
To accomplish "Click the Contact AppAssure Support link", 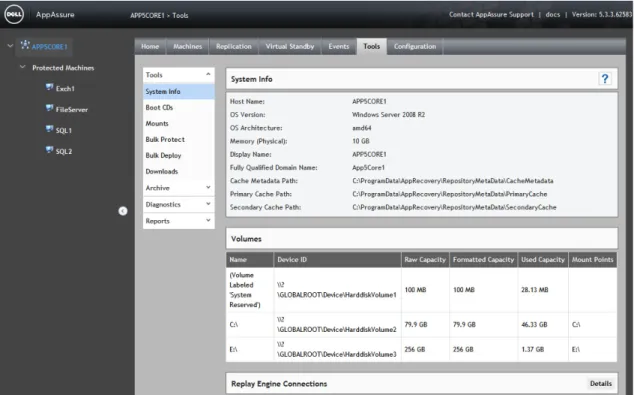I will tap(491, 15).
